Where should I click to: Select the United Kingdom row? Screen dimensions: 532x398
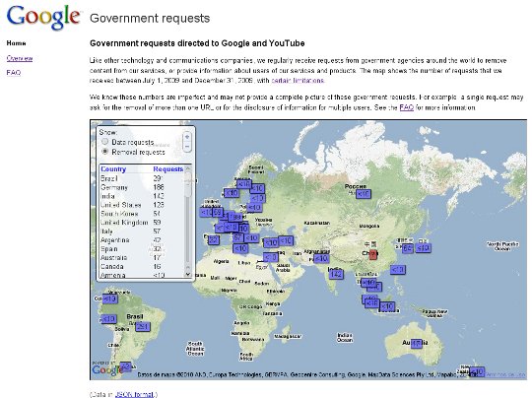[142, 223]
